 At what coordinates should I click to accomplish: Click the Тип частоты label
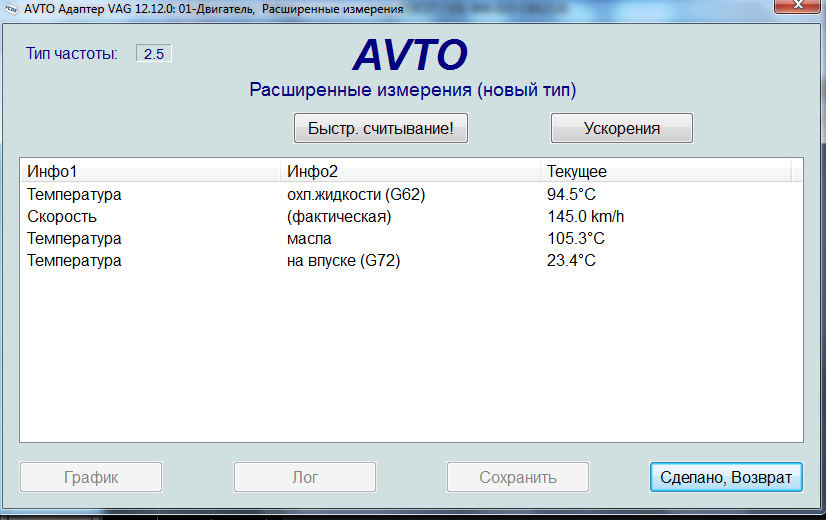[x=72, y=54]
